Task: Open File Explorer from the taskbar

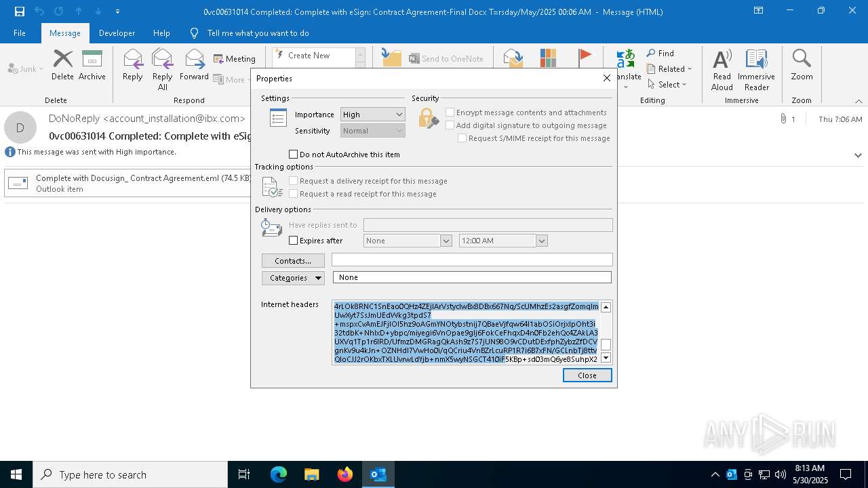Action: click(x=312, y=474)
